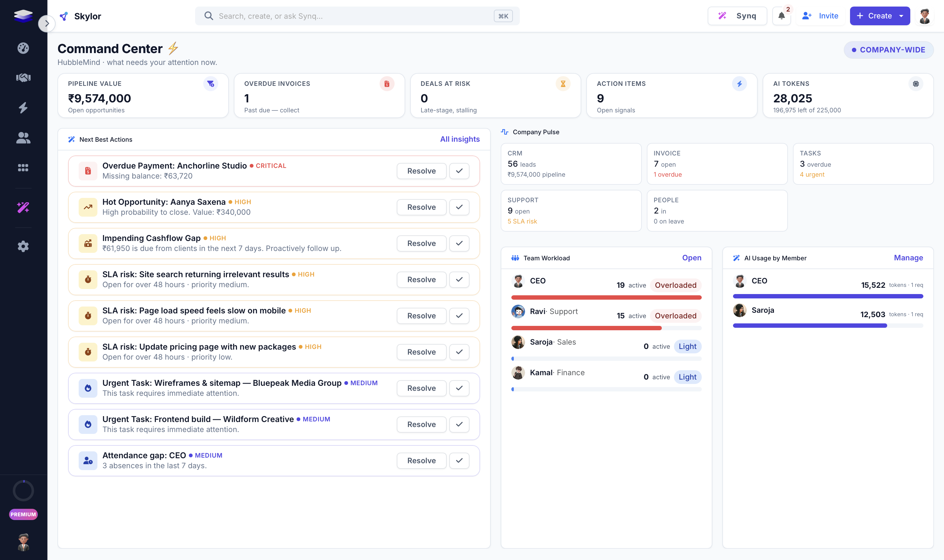The image size is (944, 560).
Task: Click the invoice icon beside Anchorline Studio overdue payment
Action: (x=88, y=171)
